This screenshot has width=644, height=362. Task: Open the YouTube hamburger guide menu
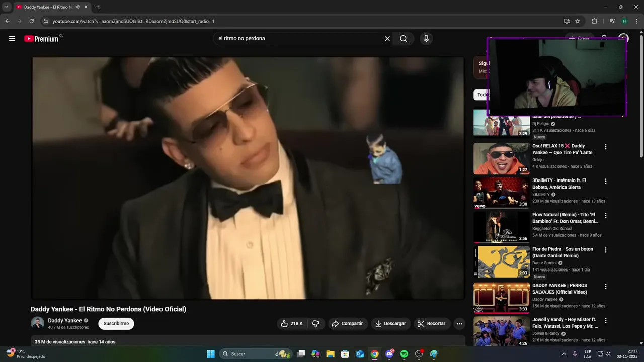click(x=12, y=39)
